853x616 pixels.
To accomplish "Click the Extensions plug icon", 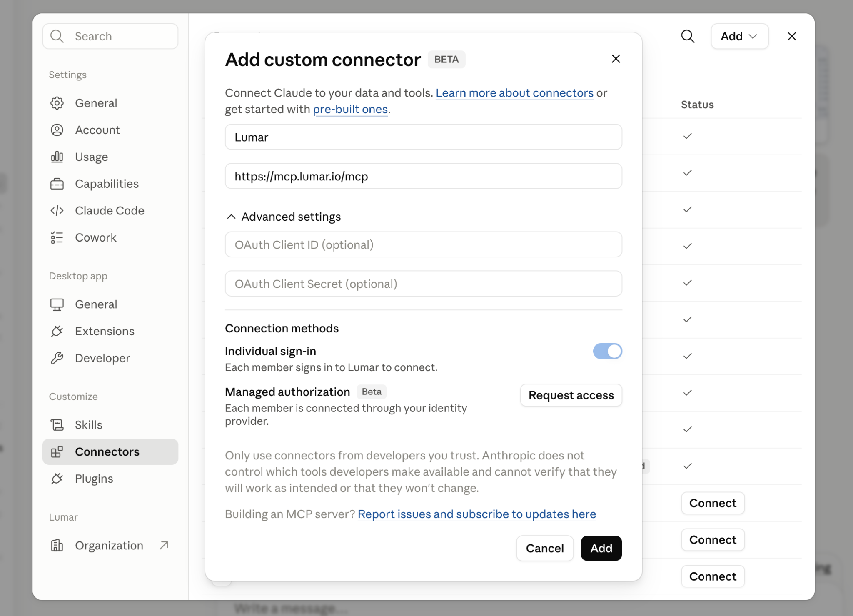I will (x=57, y=331).
